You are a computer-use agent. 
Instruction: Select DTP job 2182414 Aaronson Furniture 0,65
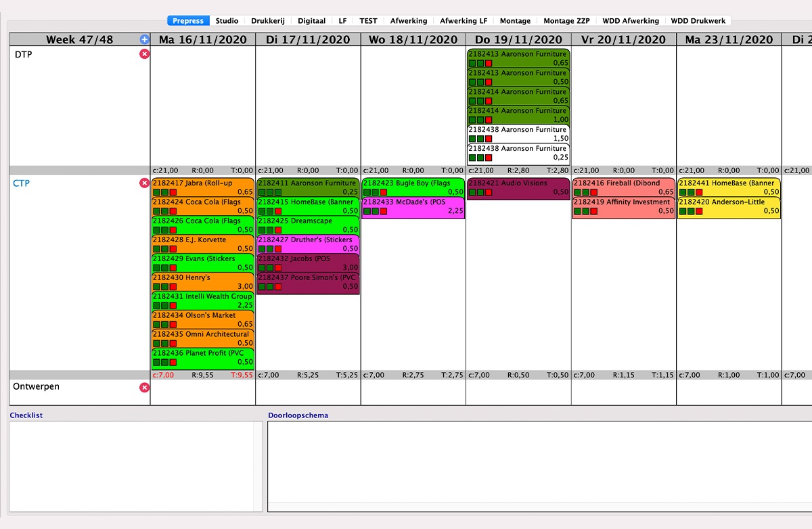[x=518, y=96]
